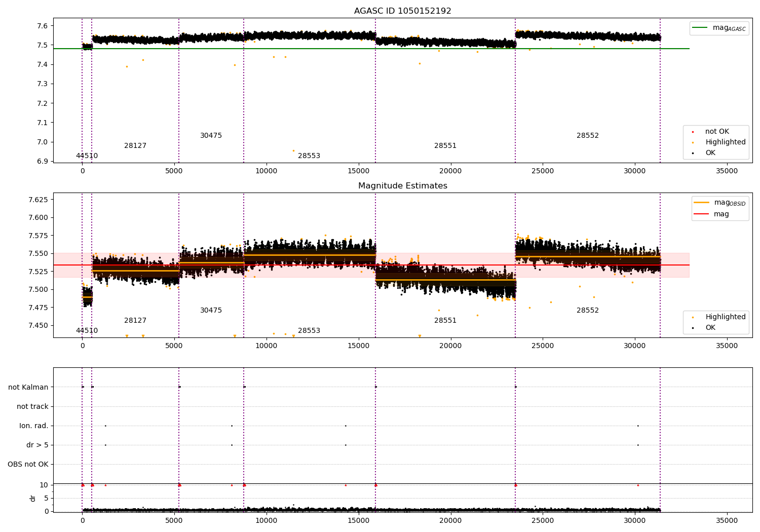Click the 7.450 y-axis tick label

point(38,326)
